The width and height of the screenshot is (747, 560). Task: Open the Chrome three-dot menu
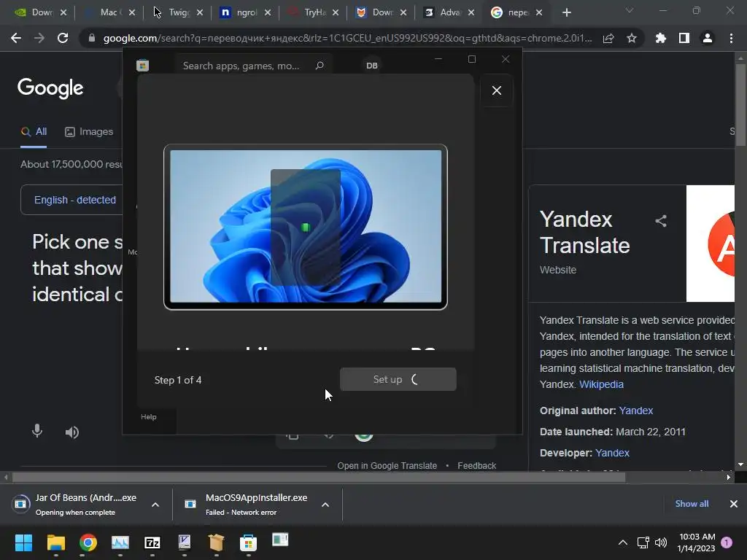[731, 38]
